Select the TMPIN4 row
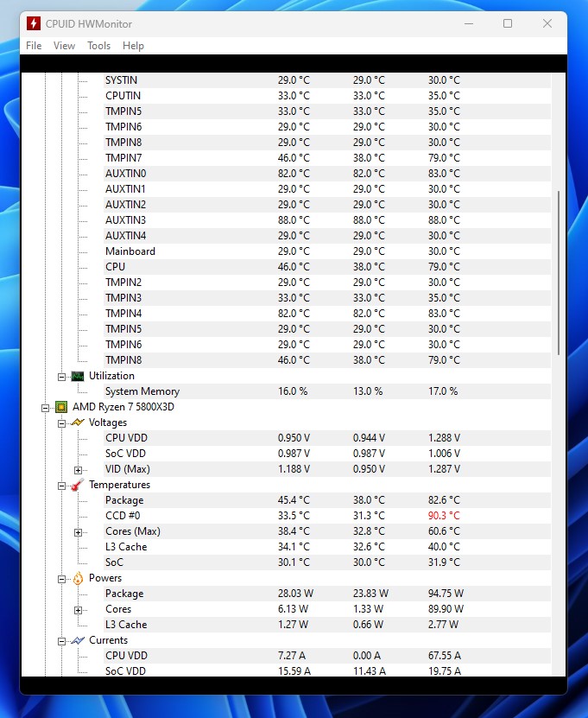This screenshot has width=588, height=718. point(327,314)
